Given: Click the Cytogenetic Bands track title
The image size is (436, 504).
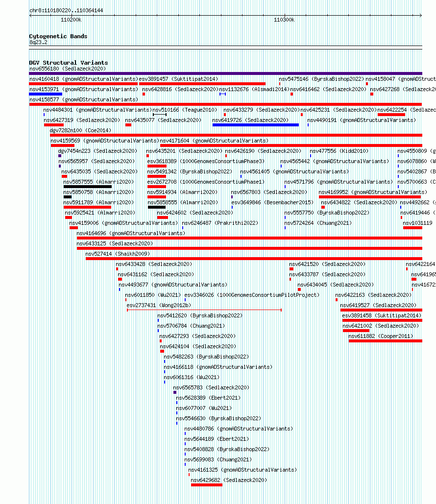Looking at the screenshot, I should [58, 36].
